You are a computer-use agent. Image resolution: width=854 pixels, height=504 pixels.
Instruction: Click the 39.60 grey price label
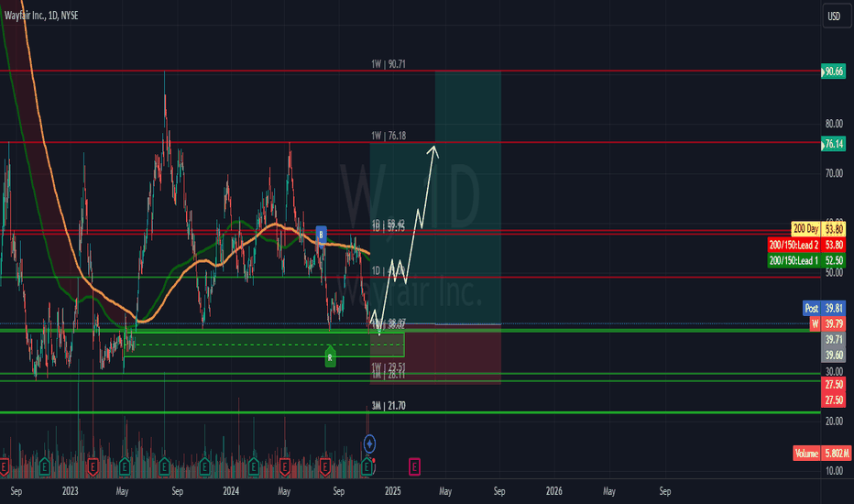click(833, 356)
